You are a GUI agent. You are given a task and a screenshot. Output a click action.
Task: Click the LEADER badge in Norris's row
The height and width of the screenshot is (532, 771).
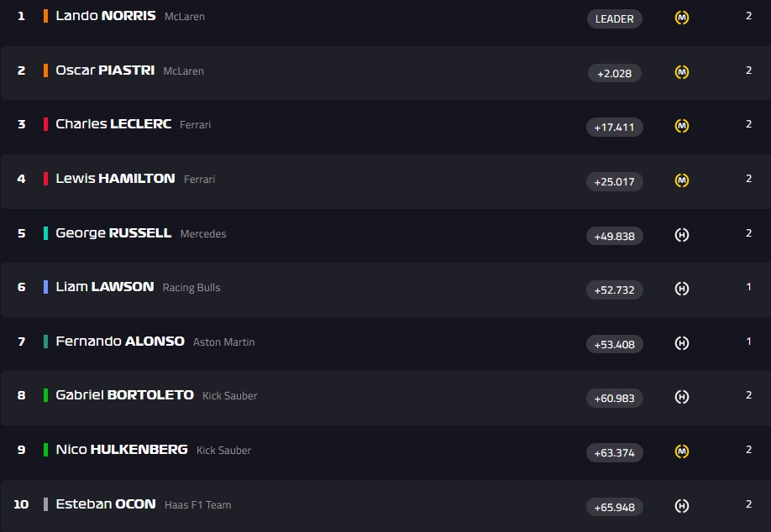coord(615,18)
